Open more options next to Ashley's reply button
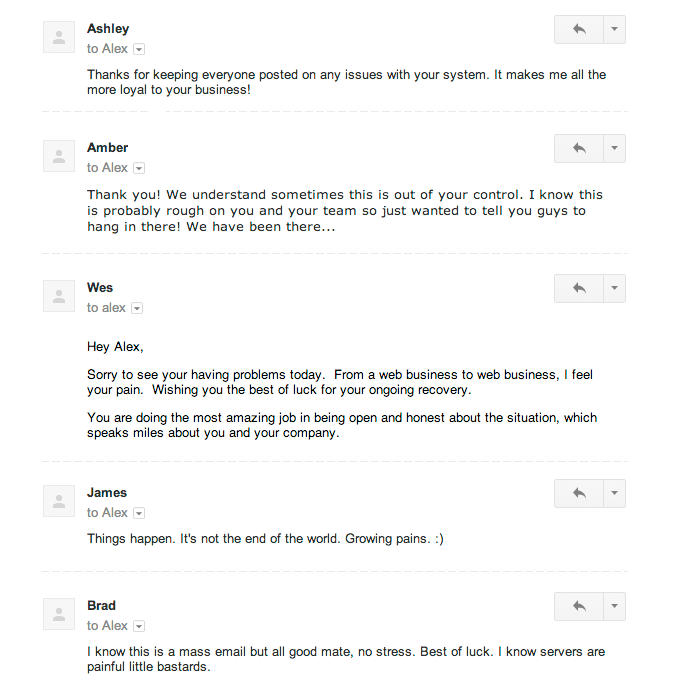 click(615, 29)
